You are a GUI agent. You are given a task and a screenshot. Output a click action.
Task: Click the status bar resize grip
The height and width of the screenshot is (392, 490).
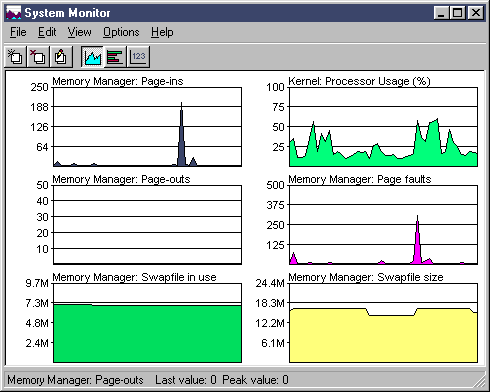pos(479,381)
